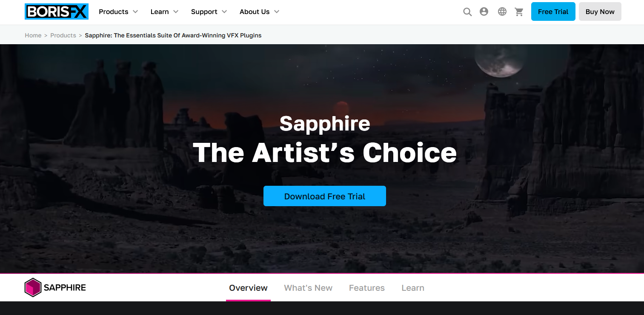Open the Learn tab in Sapphire bar
Image resolution: width=644 pixels, height=315 pixels.
tap(413, 288)
